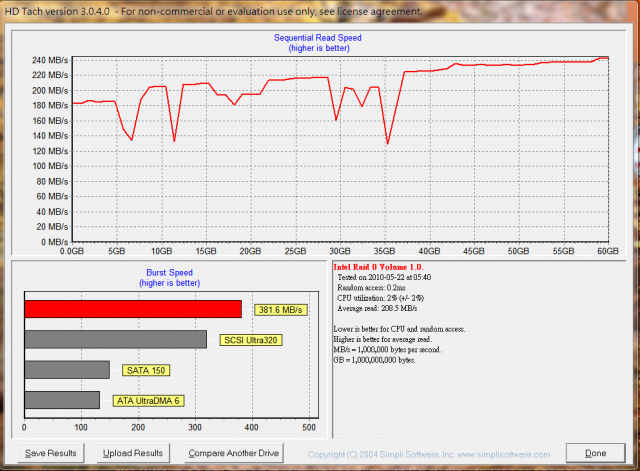Image resolution: width=640 pixels, height=471 pixels.
Task: Click the 500 burst axis label
Action: (309, 427)
